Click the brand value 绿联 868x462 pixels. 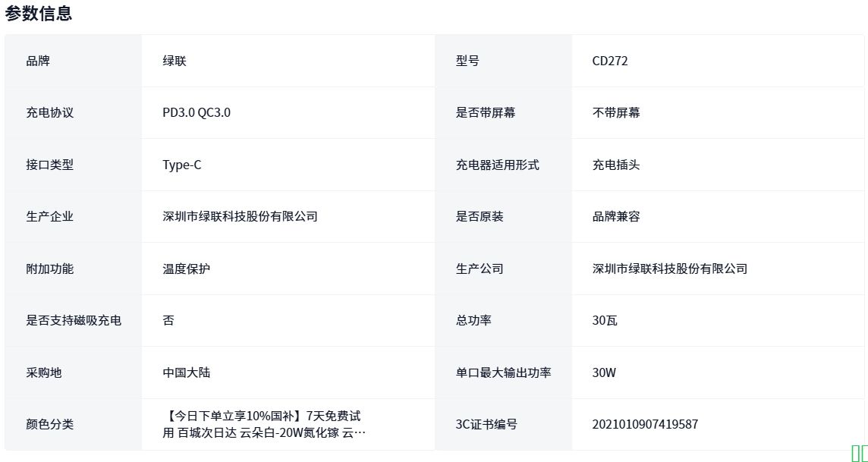175,61
